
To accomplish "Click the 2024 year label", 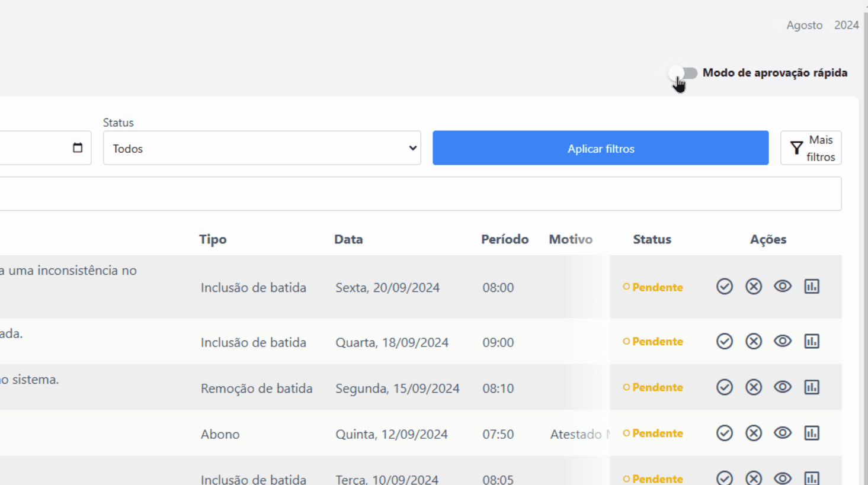I will [x=846, y=25].
